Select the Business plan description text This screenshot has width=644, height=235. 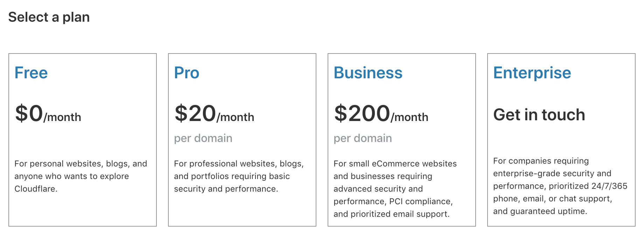tap(395, 189)
